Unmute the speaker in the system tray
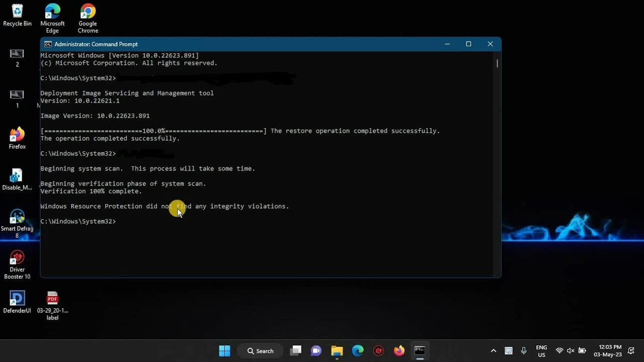Image resolution: width=644 pixels, height=362 pixels. click(x=571, y=350)
